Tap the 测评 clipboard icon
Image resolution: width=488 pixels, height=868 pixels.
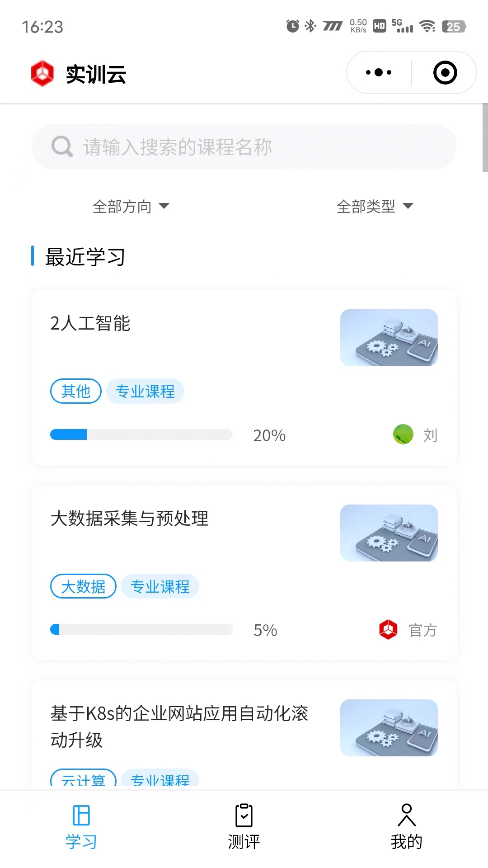[x=244, y=815]
